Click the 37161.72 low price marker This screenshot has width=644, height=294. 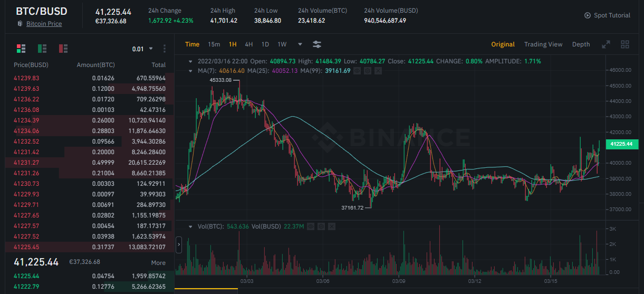(353, 208)
